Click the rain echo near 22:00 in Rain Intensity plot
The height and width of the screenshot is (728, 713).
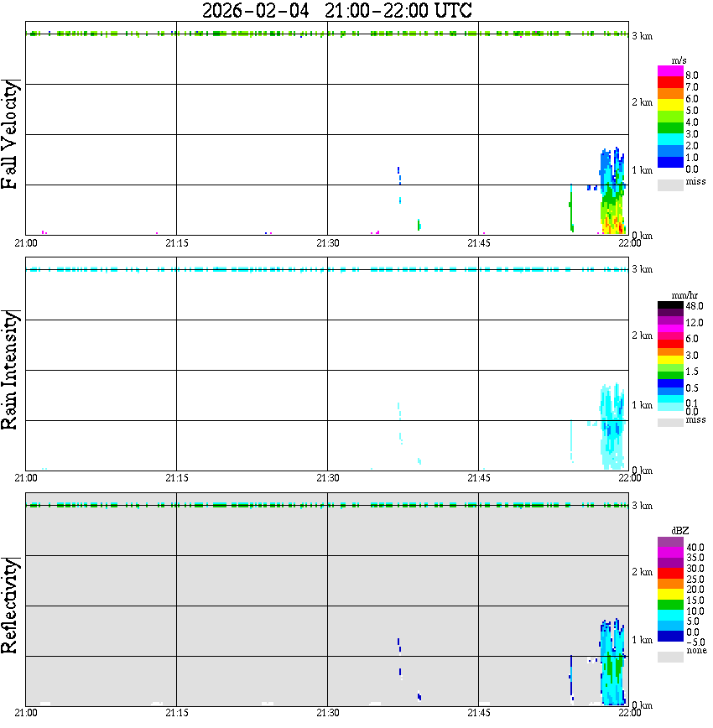click(x=612, y=426)
